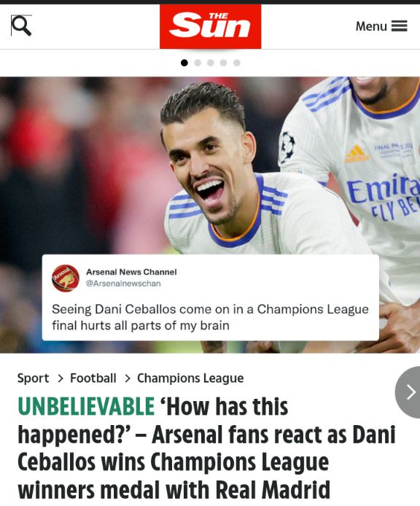Open the Arsenal News Channel name
This screenshot has width=420, height=506.
tap(131, 272)
